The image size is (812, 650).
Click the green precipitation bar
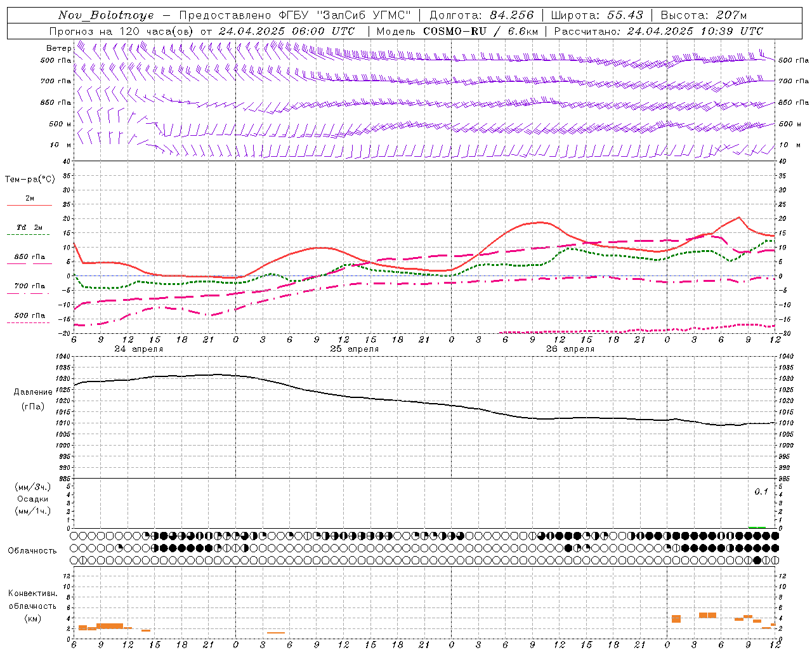(x=757, y=527)
